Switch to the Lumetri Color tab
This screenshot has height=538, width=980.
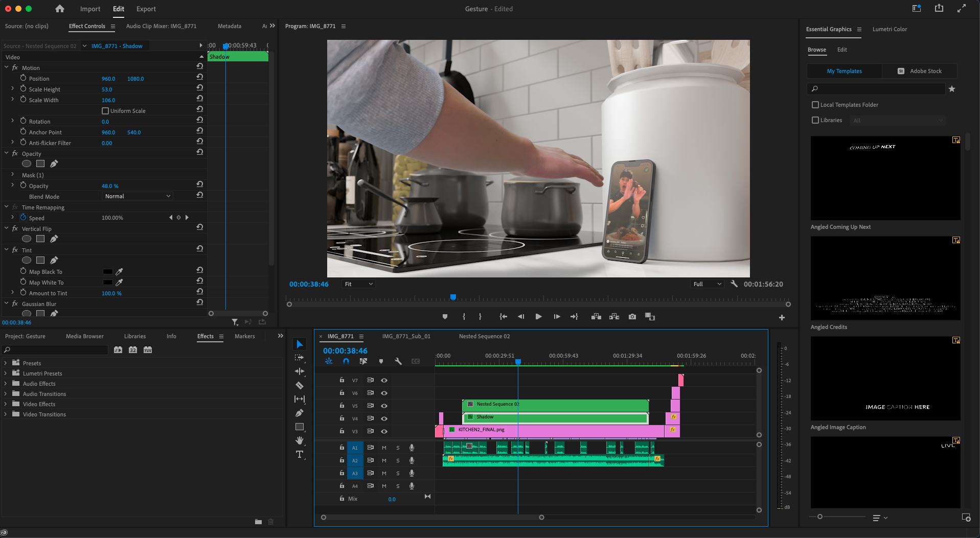point(890,29)
